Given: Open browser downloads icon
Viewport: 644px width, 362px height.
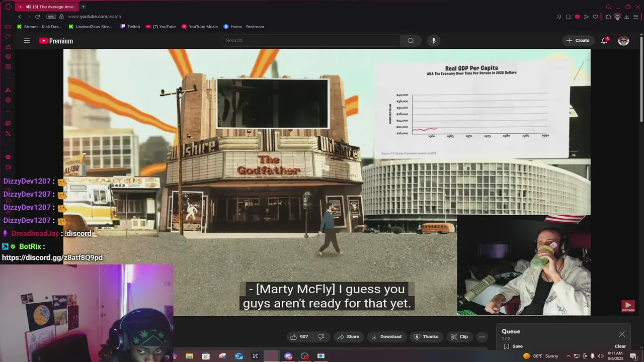Looking at the screenshot, I should tap(626, 17).
